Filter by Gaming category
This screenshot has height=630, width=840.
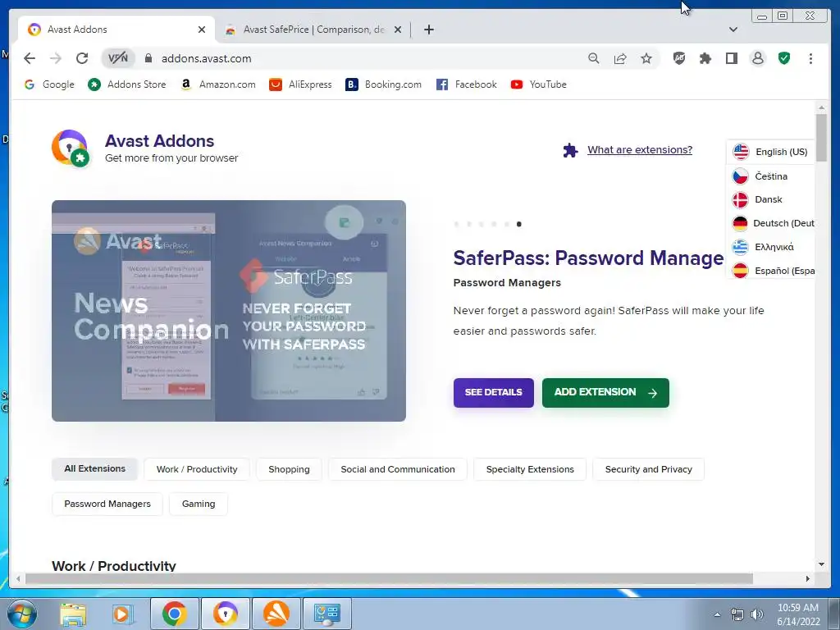pos(199,504)
